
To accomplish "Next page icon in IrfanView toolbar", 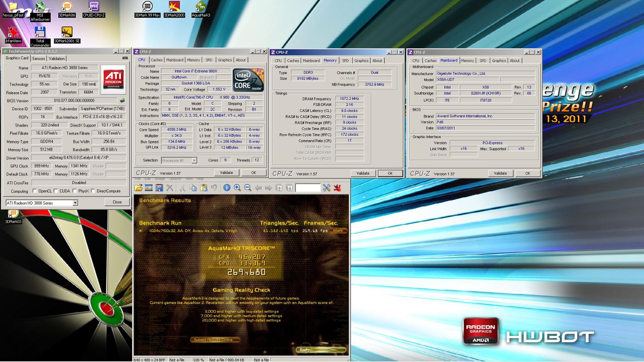I will pos(289,188).
